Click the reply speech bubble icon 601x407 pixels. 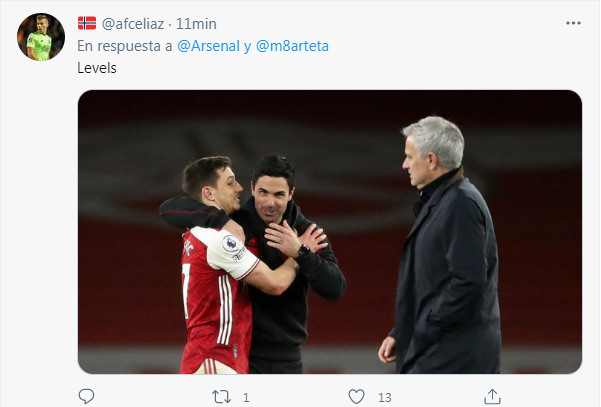(x=87, y=396)
